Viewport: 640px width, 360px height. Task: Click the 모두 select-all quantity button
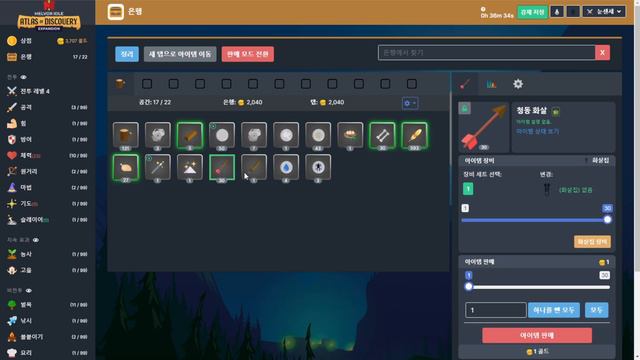tap(596, 310)
